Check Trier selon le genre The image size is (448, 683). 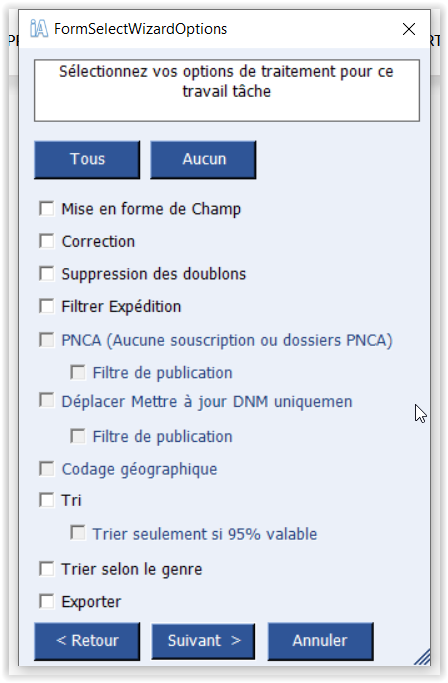pyautogui.click(x=47, y=569)
